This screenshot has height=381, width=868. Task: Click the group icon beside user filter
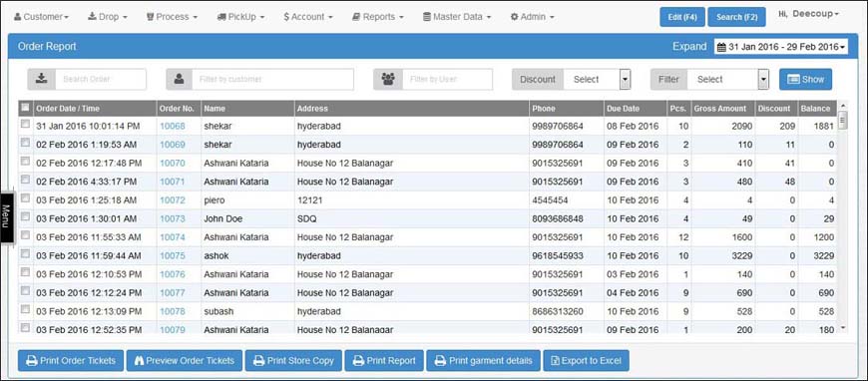pyautogui.click(x=388, y=79)
